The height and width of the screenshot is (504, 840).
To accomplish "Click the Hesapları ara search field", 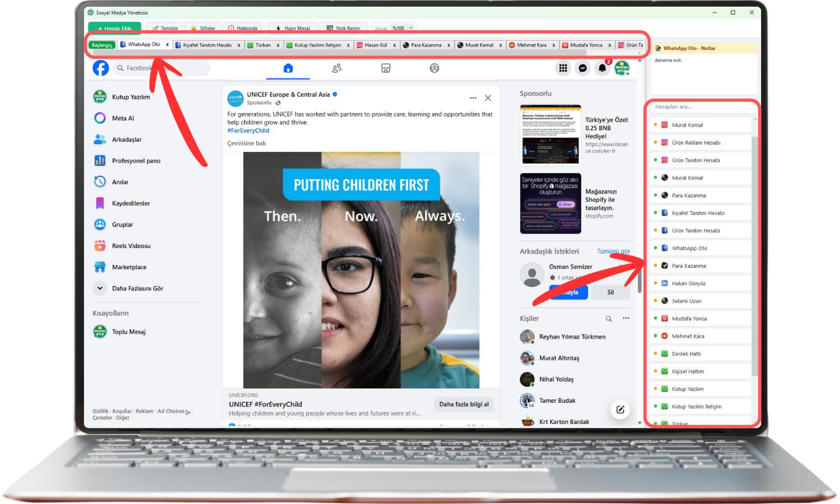I will 703,107.
